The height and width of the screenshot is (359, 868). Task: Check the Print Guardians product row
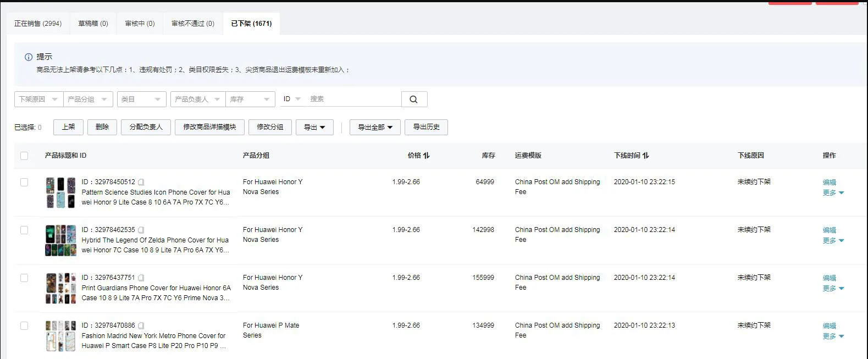24,278
